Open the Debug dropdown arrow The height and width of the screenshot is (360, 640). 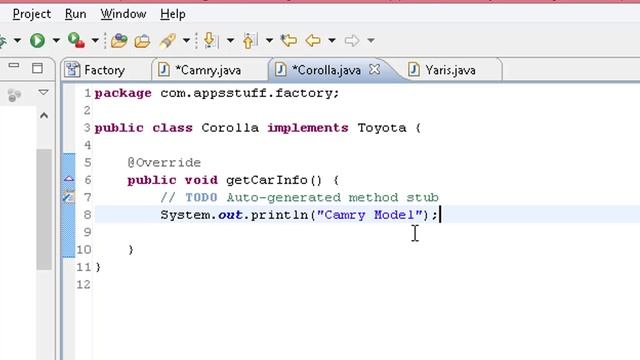point(17,40)
